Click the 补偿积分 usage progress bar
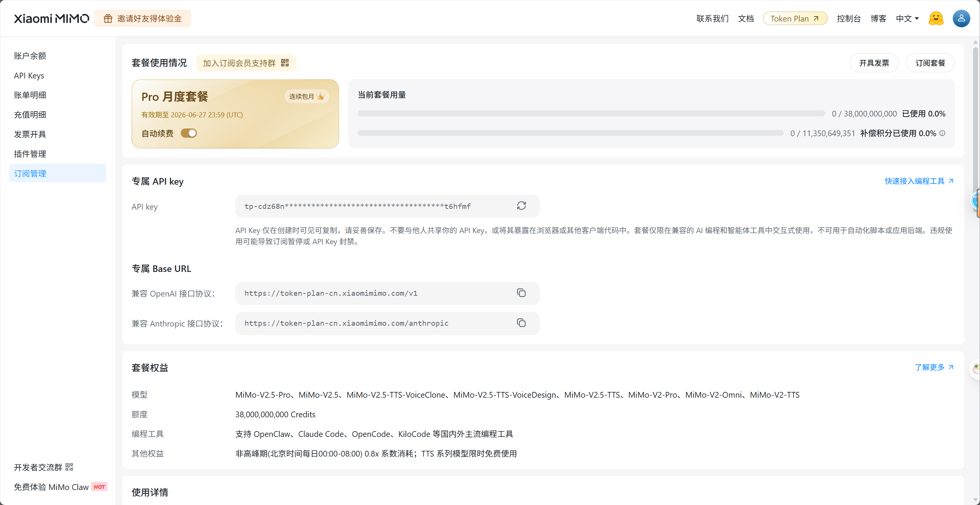The image size is (980, 505). tap(570, 133)
